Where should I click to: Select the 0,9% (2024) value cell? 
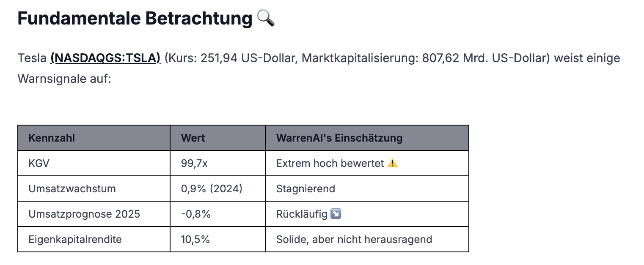coord(218,189)
